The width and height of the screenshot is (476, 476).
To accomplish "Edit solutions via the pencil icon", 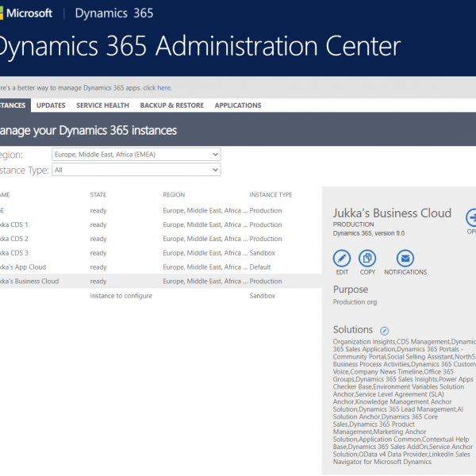I will coord(384,331).
